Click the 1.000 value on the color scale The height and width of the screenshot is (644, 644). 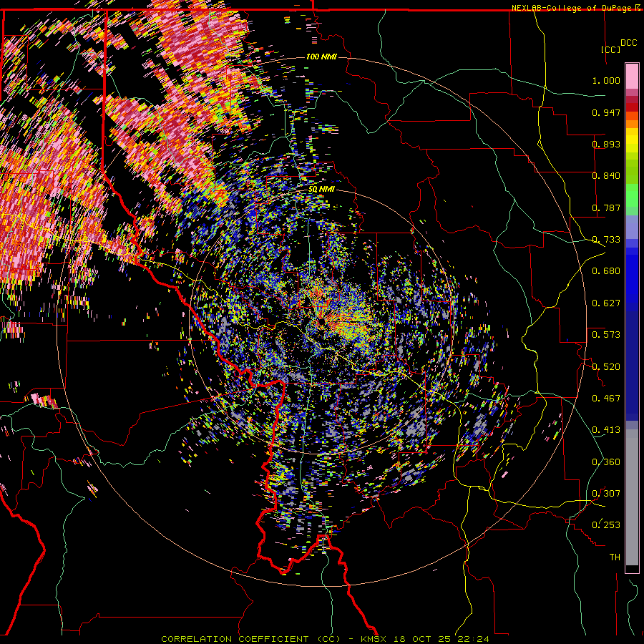pos(606,80)
